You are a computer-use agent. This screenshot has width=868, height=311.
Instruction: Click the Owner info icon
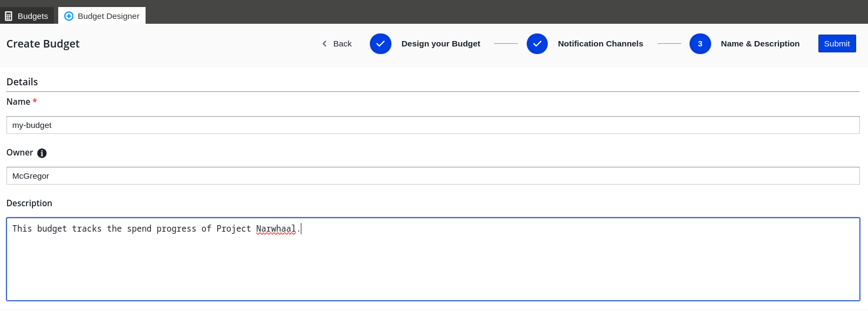coord(42,153)
